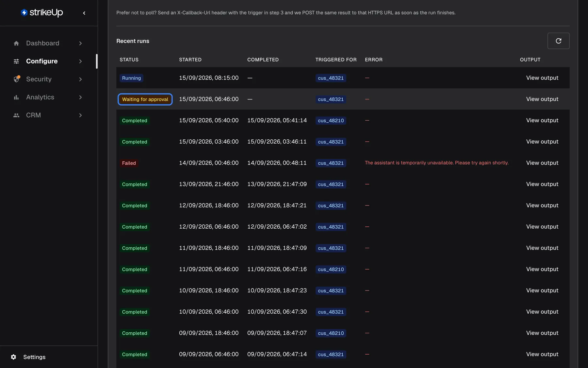Image resolution: width=588 pixels, height=368 pixels.
Task: Click the Recent runs heading
Action: pyautogui.click(x=133, y=41)
